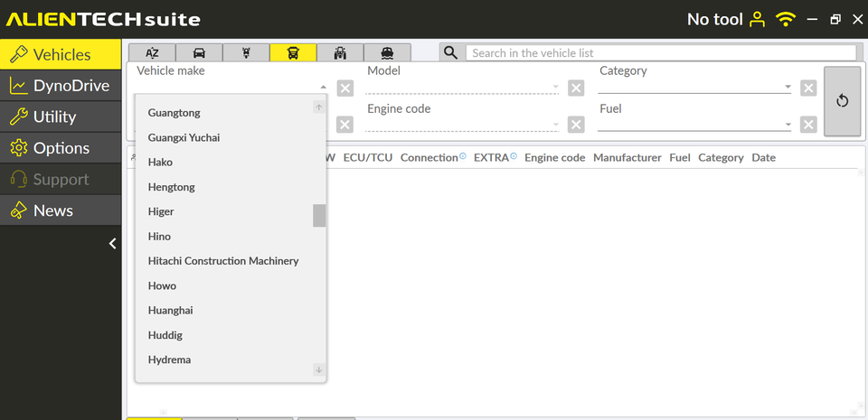This screenshot has width=868, height=420.
Task: Close the Vehicle make dropdown arrow
Action: (323, 88)
